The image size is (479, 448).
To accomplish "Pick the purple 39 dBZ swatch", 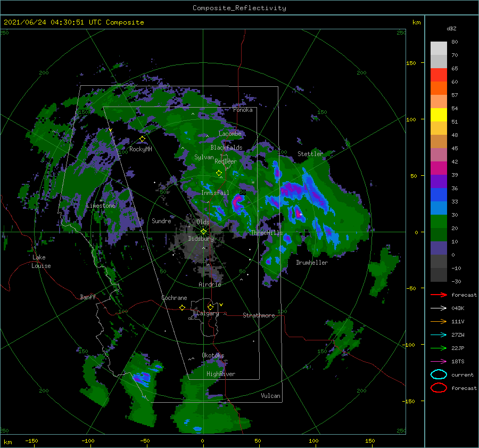I will (x=439, y=181).
